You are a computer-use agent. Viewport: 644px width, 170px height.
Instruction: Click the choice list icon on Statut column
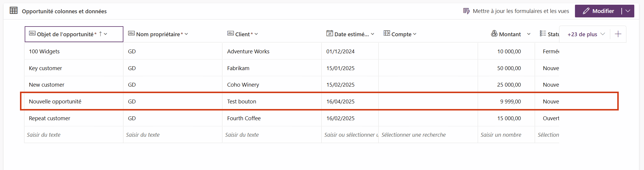pyautogui.click(x=543, y=34)
